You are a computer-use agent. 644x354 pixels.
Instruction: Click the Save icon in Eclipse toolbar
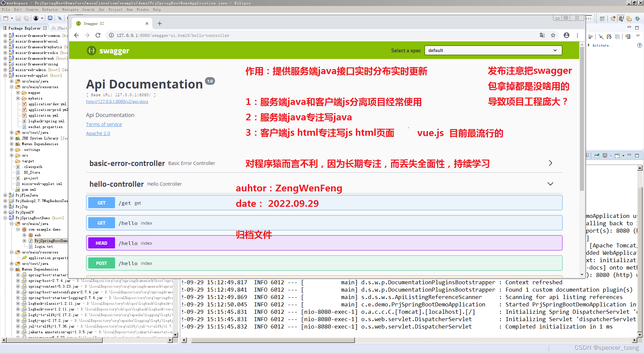pos(18,18)
